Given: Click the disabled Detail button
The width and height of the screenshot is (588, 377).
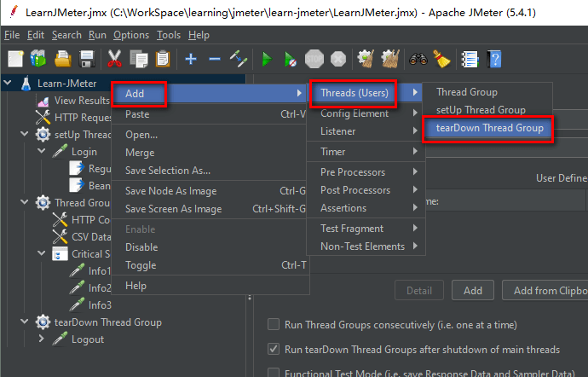Looking at the screenshot, I should [419, 290].
